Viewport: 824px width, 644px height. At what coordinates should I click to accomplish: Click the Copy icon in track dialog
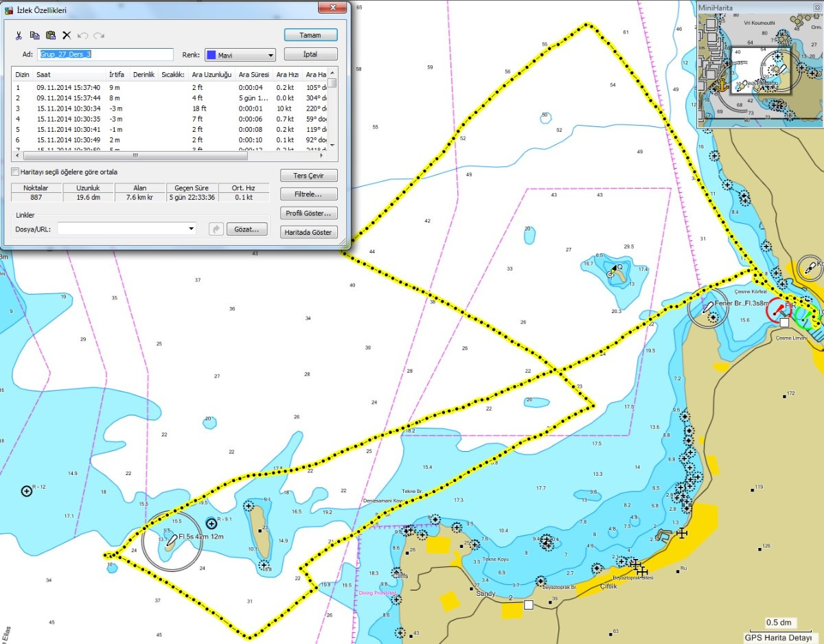point(35,35)
